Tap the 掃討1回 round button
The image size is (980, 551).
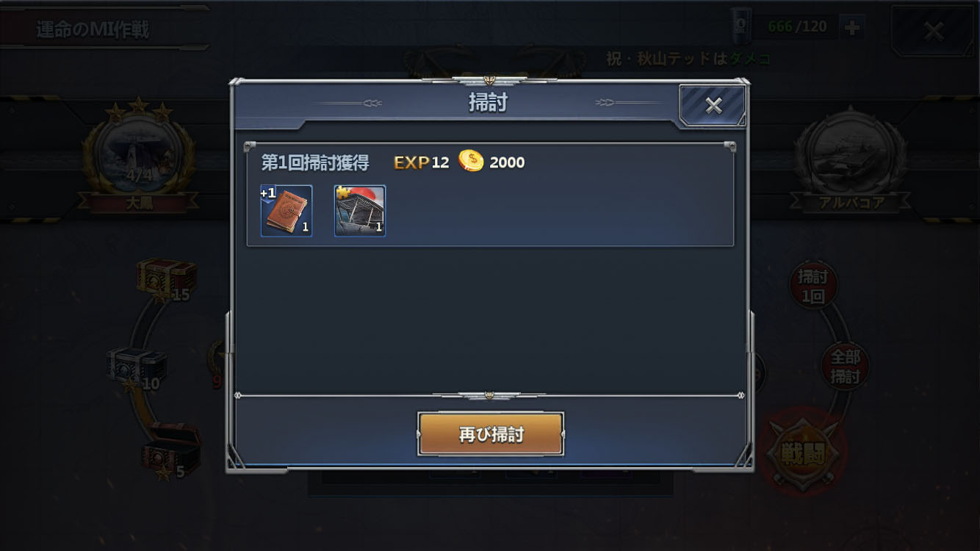[813, 285]
